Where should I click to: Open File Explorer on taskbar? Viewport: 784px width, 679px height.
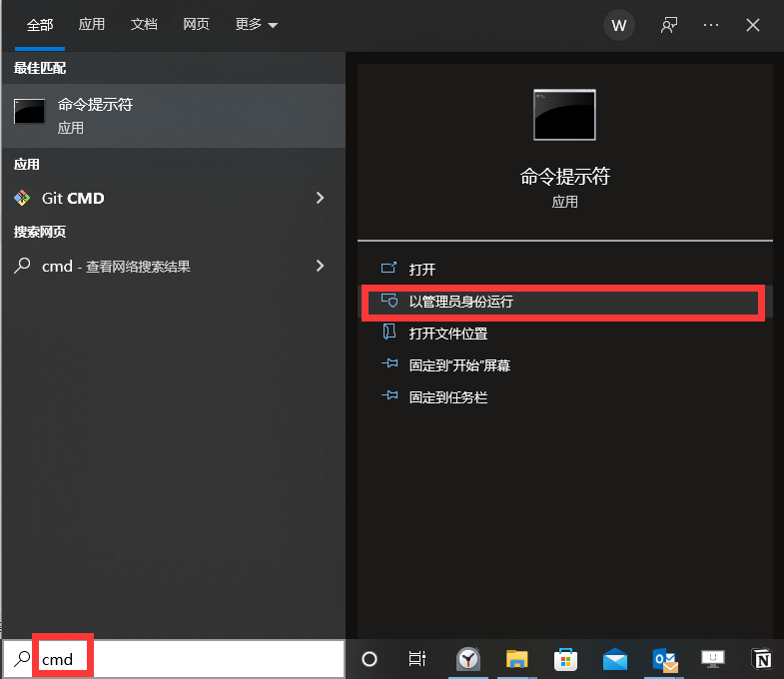[x=516, y=659]
